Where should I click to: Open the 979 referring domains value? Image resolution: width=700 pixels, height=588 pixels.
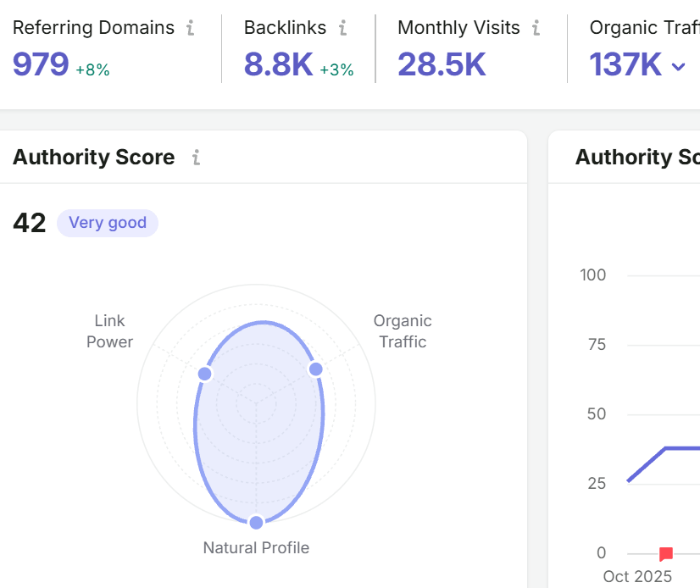pos(41,64)
